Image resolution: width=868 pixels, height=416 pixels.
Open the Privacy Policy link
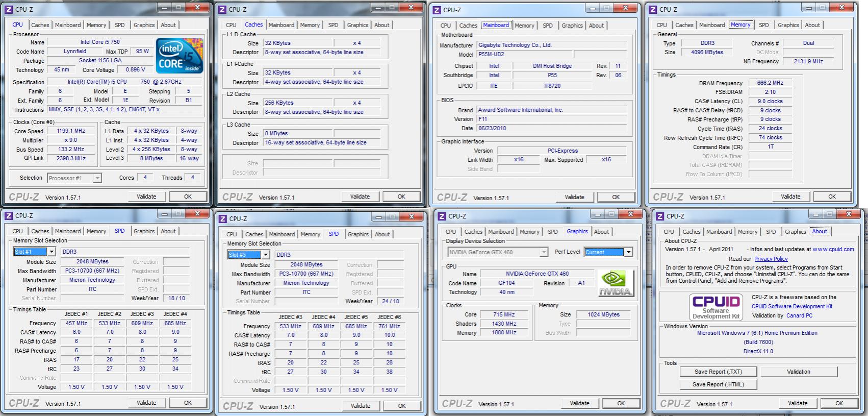(771, 259)
